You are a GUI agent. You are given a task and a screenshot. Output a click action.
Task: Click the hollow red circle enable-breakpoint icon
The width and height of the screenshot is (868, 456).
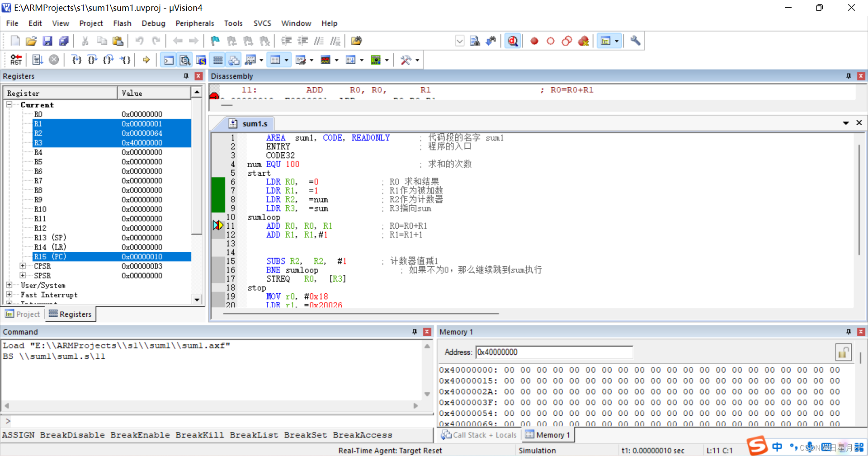coord(551,41)
